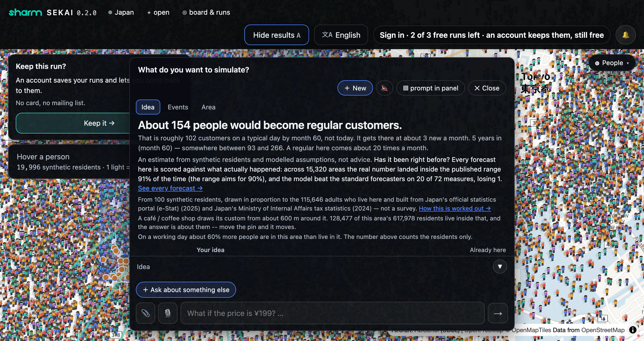Viewport: 644px width, 341px height.
Task: Open the Japan region selector
Action: coord(121,12)
